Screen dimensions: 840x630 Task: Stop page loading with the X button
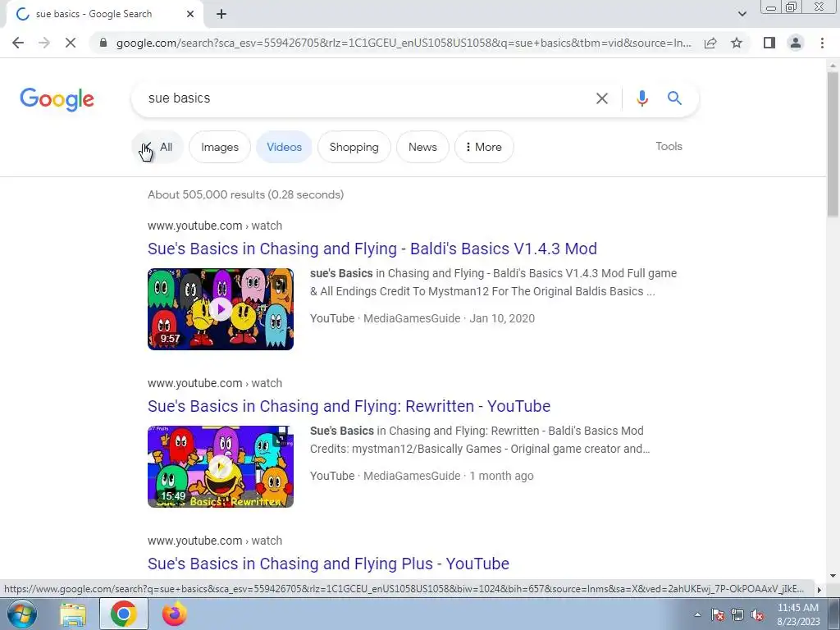click(71, 43)
